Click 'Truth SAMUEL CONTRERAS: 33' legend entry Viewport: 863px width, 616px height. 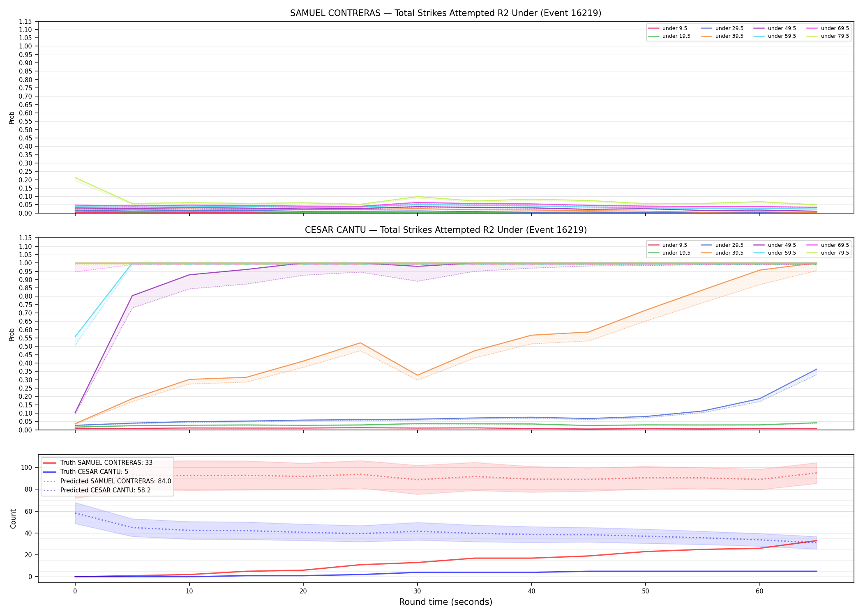(x=98, y=463)
